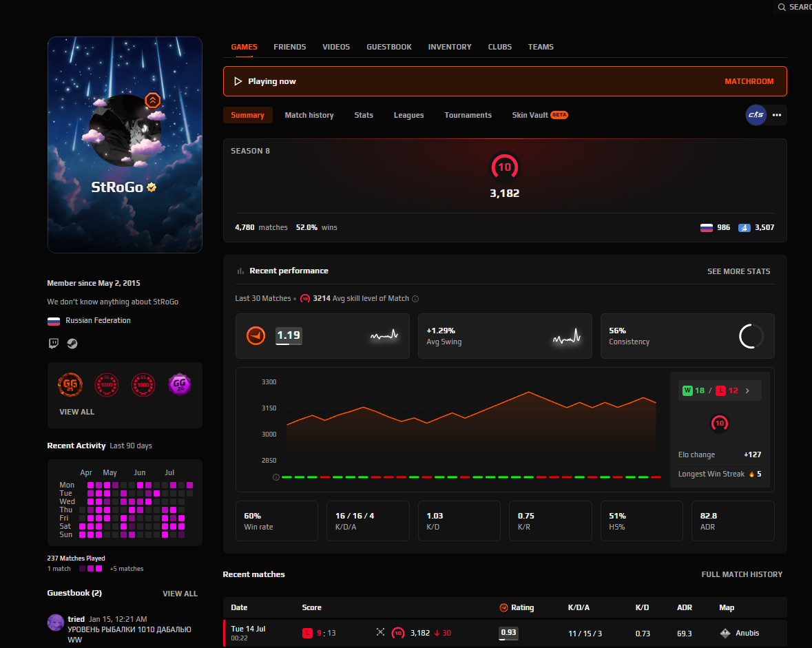The image size is (812, 648).
Task: Click the purple GG 24 badge
Action: pos(180,385)
